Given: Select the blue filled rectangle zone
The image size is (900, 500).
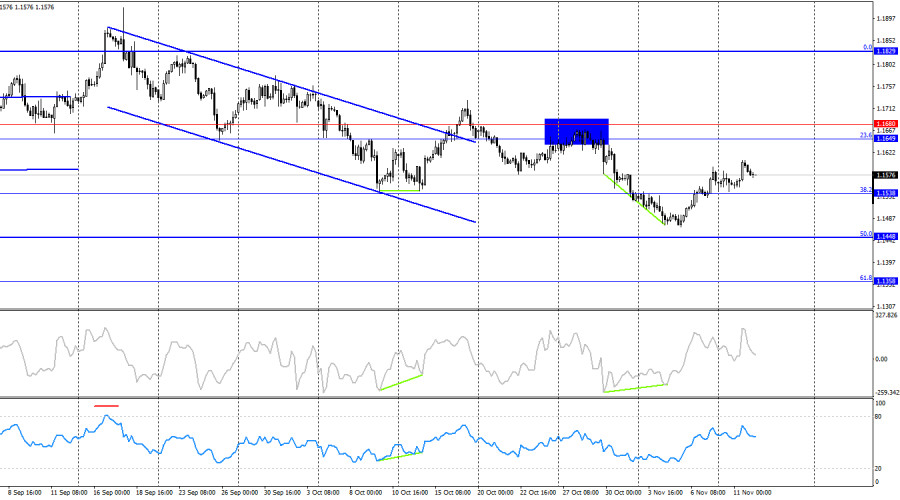Looking at the screenshot, I should [x=576, y=131].
